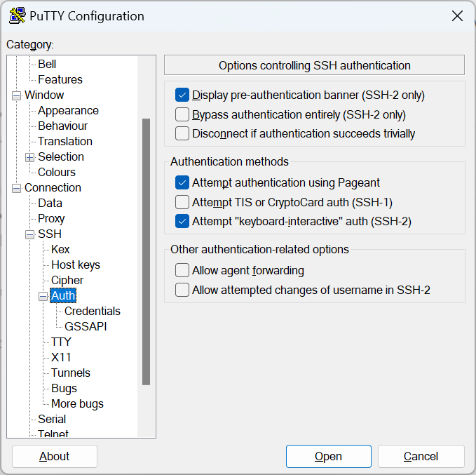This screenshot has width=476, height=475.
Task: Enable Bypass authentication entirely option
Action: coord(183,114)
